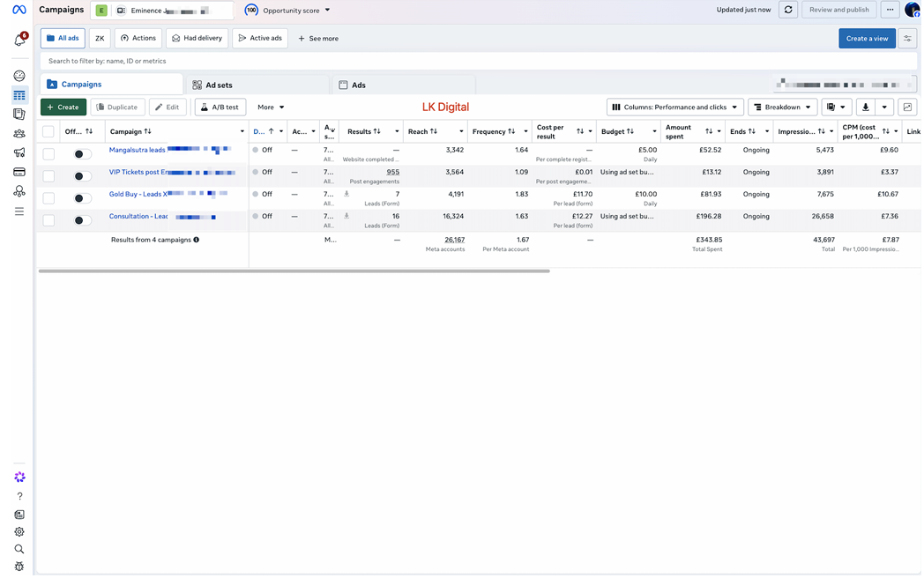Open the Help question mark icon
The width and height of the screenshot is (924, 578).
(19, 496)
